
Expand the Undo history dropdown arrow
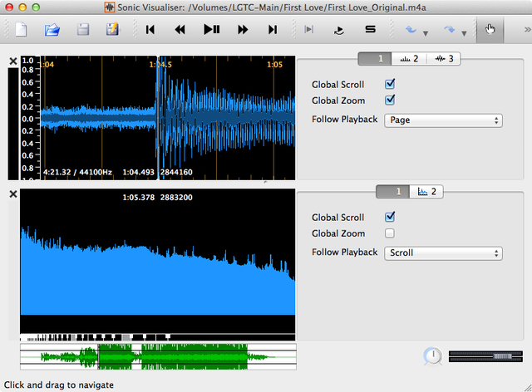(426, 34)
